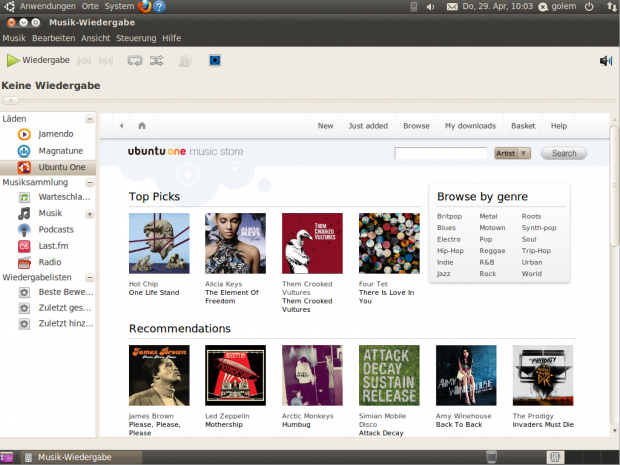Viewport: 620px width, 465px height.
Task: Open the Steuerung menu
Action: pos(136,38)
